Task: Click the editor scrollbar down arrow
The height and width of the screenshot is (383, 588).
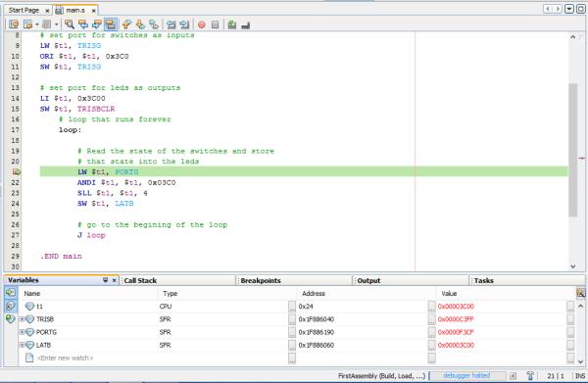Action: [572, 266]
